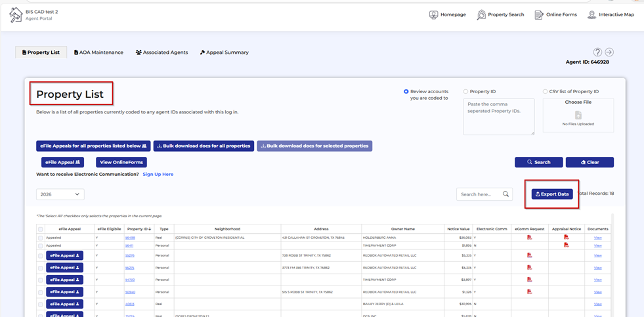The image size is (644, 317).
Task: Choose the CSV list of Property ID radio
Action: click(x=545, y=92)
